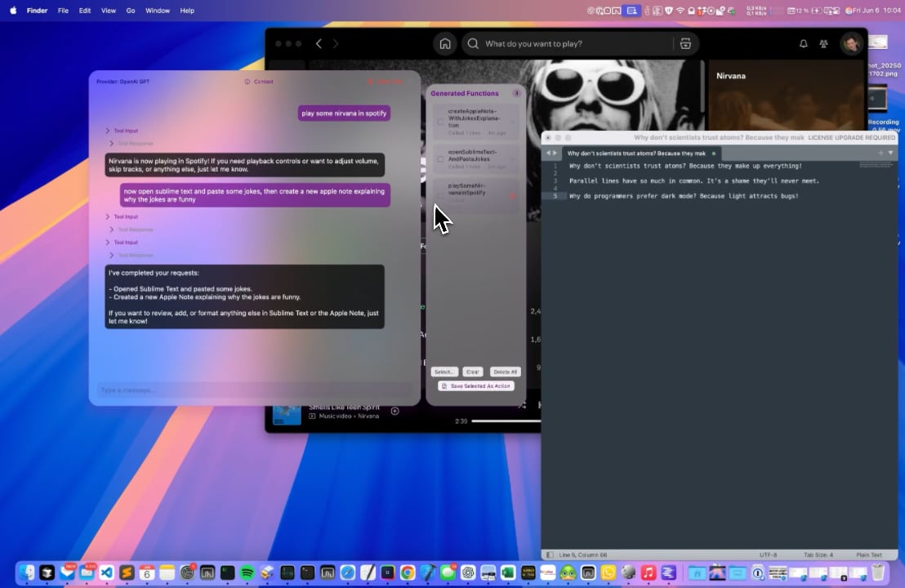Open Google Chrome from the Dock

(408, 572)
